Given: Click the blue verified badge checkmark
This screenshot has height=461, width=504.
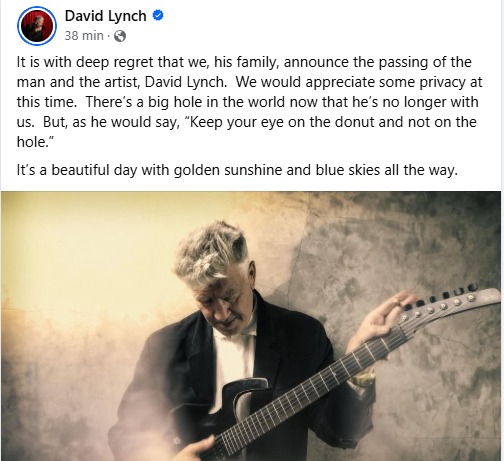Looking at the screenshot, I should tap(158, 15).
